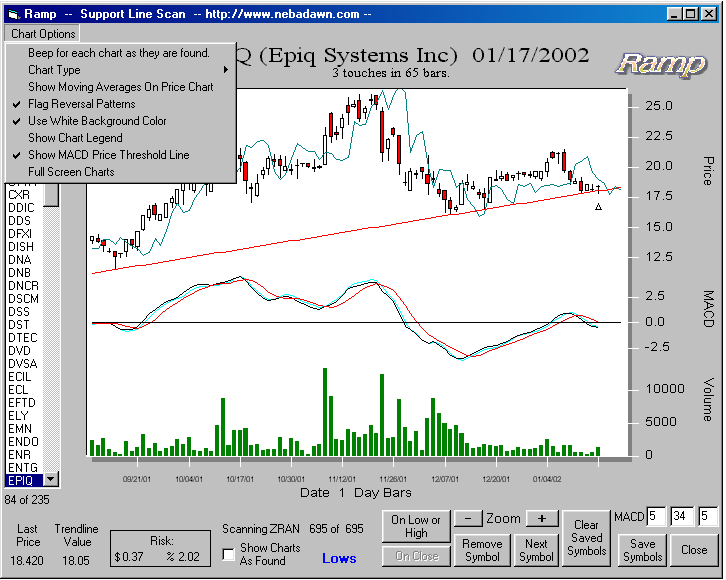Screen dimensions: 726x580
Task: Click the Ramp title bar icon
Action: coord(13,14)
